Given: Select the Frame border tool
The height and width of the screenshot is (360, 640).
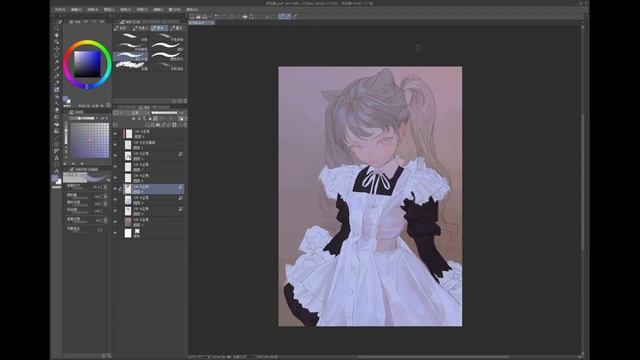Looking at the screenshot, I should coord(57,144).
